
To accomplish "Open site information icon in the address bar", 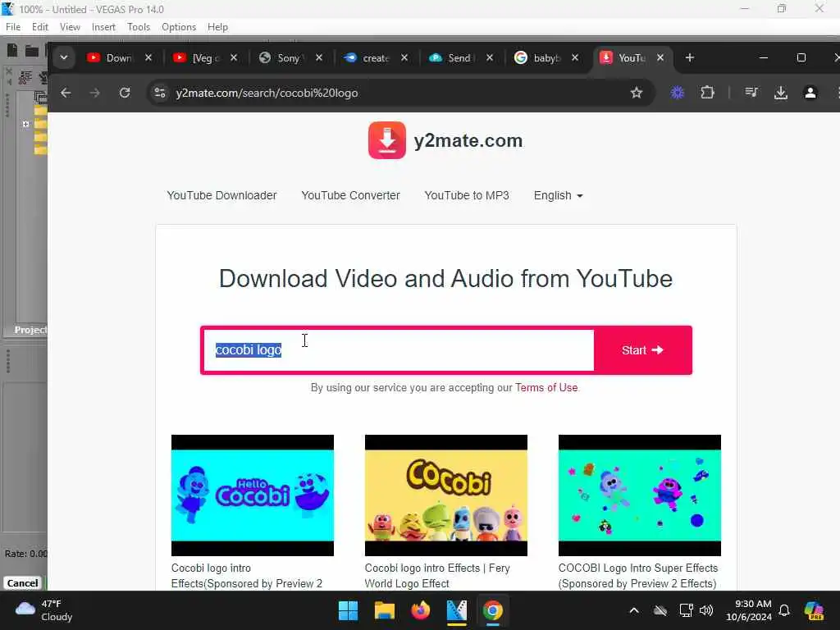I will [160, 93].
